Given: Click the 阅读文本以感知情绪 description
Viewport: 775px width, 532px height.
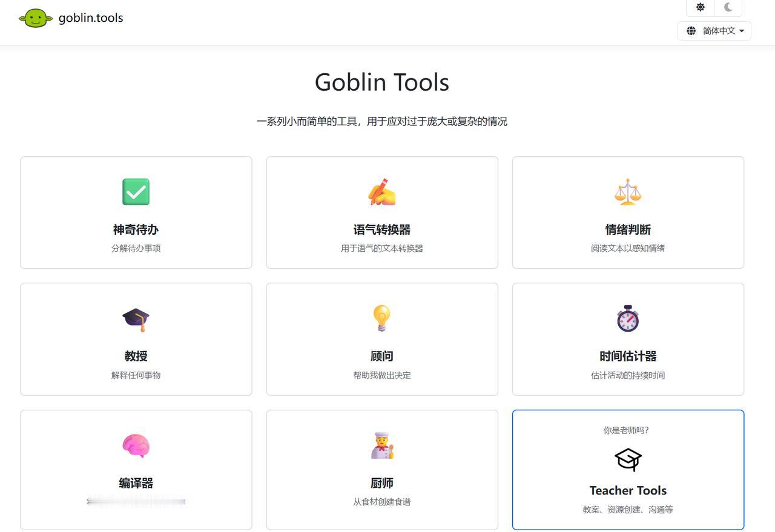Looking at the screenshot, I should tap(628, 248).
